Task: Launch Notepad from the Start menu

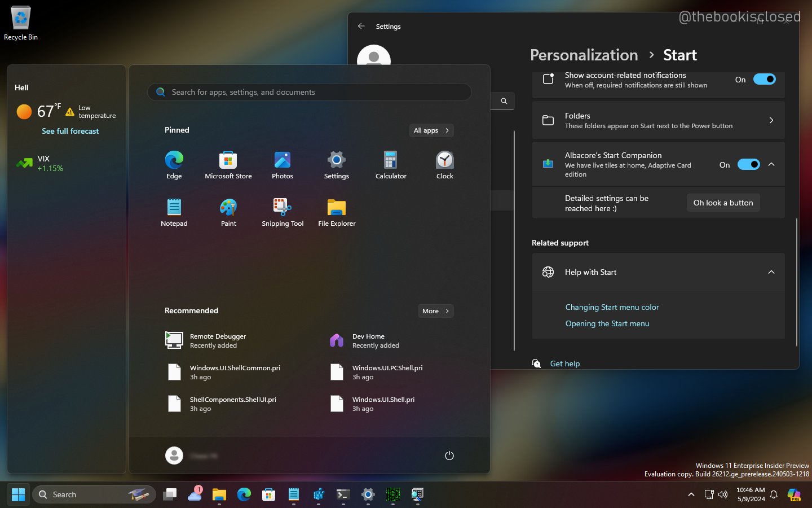Action: [174, 212]
